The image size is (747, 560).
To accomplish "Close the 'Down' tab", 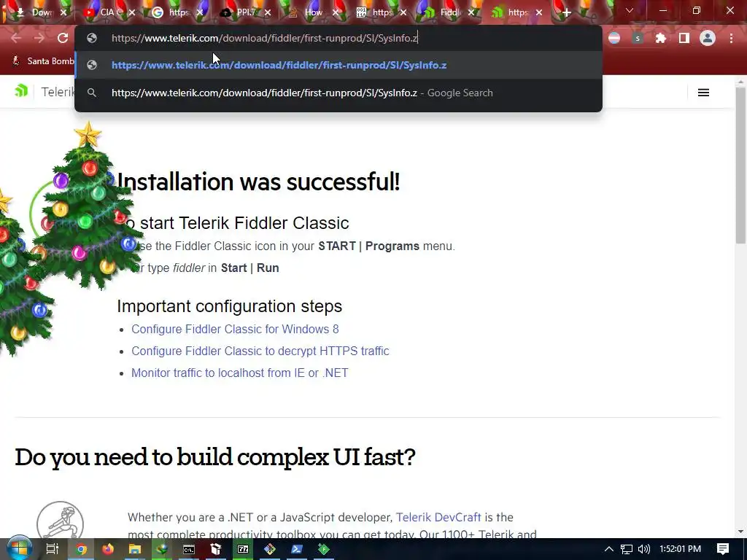I will 63,12.
